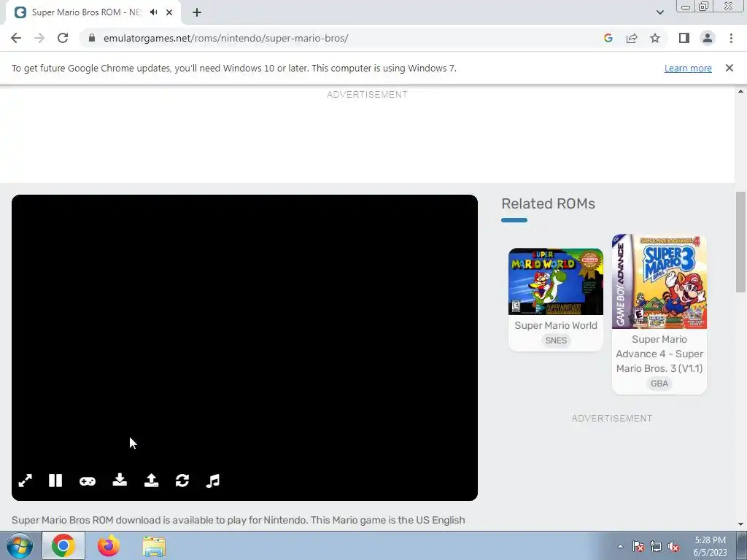Select the Super Mario Bros ROM tab
747x560 pixels.
[x=93, y=12]
